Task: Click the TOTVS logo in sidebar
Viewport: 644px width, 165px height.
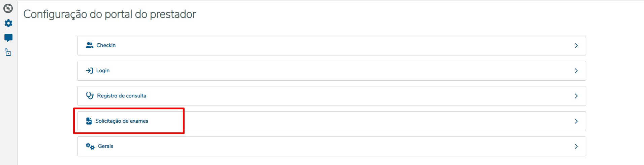Action: coord(8,8)
